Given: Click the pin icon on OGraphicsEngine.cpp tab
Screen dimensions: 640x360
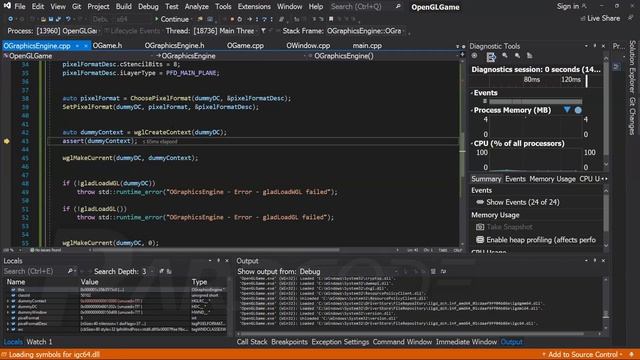Looking at the screenshot, I should 77,46.
